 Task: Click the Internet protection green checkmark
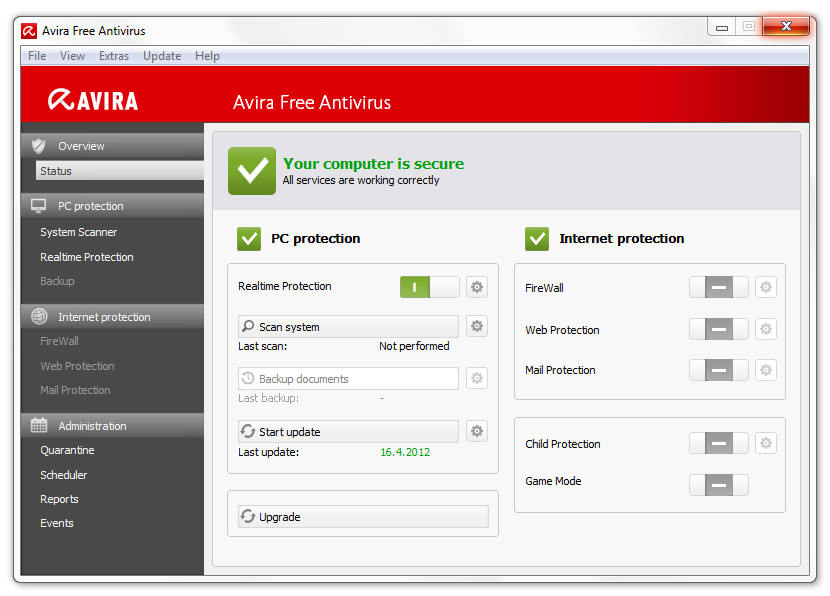click(537, 239)
